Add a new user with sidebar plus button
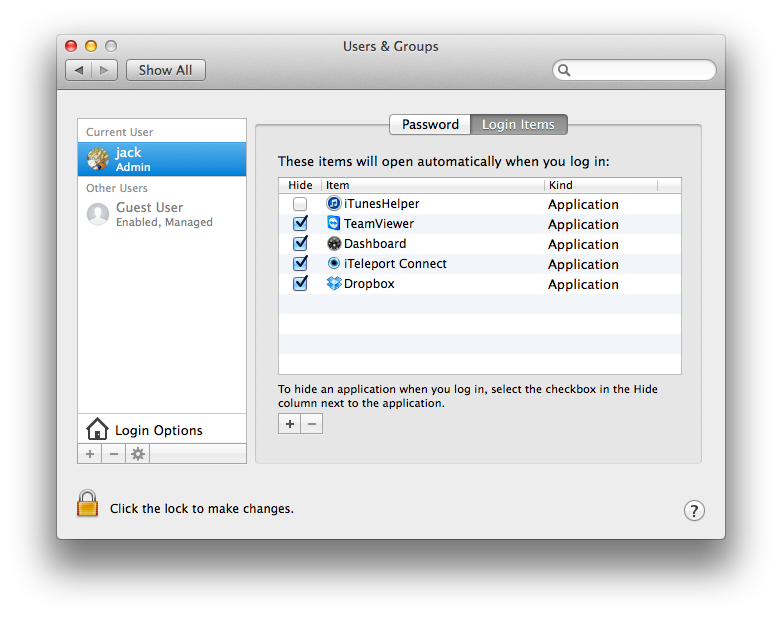Screen dimensions: 782x618 click(x=90, y=454)
